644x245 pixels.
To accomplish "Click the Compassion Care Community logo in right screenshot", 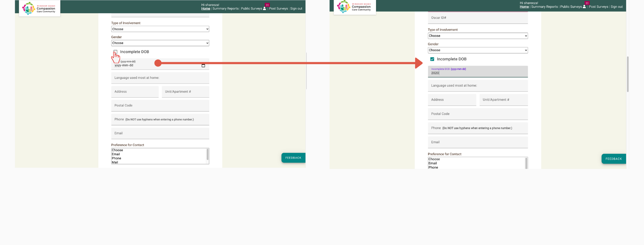I will 354,7.
